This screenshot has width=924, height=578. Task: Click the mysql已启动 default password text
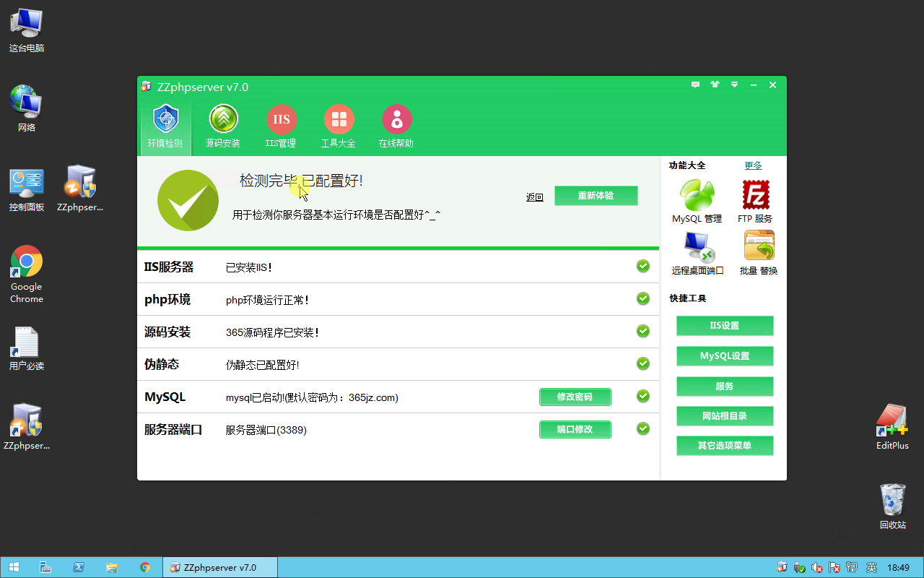pos(312,397)
